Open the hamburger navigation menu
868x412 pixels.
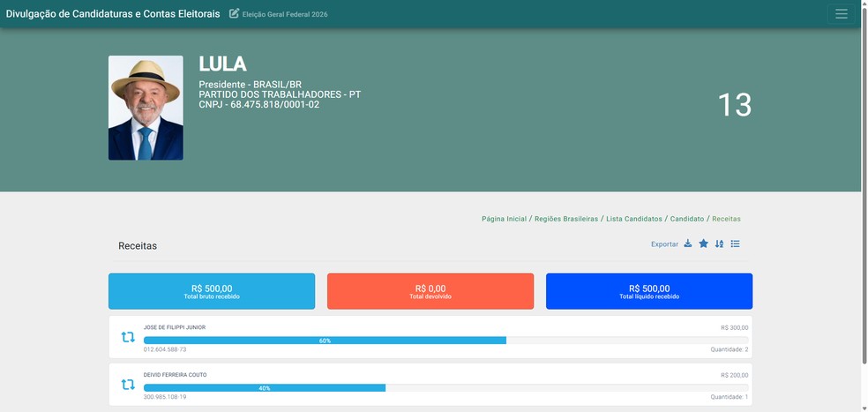(841, 14)
